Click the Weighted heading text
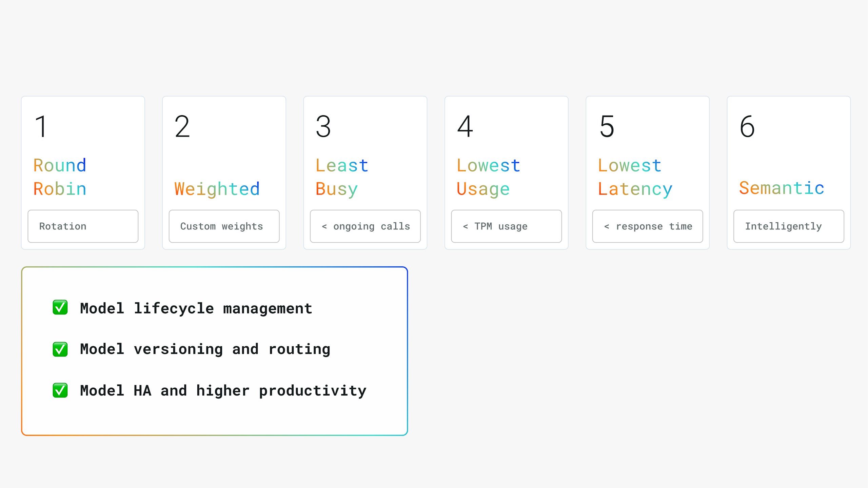This screenshot has height=488, width=868. pos(217,189)
